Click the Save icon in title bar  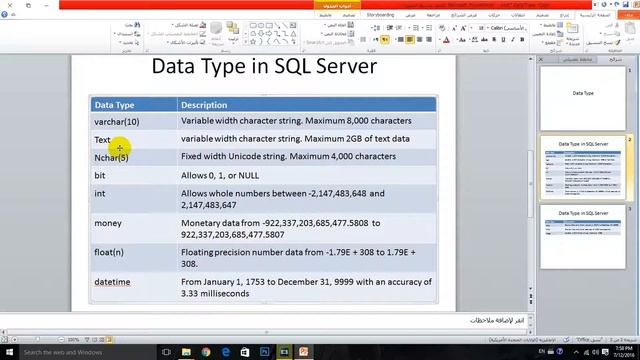coord(626,4)
